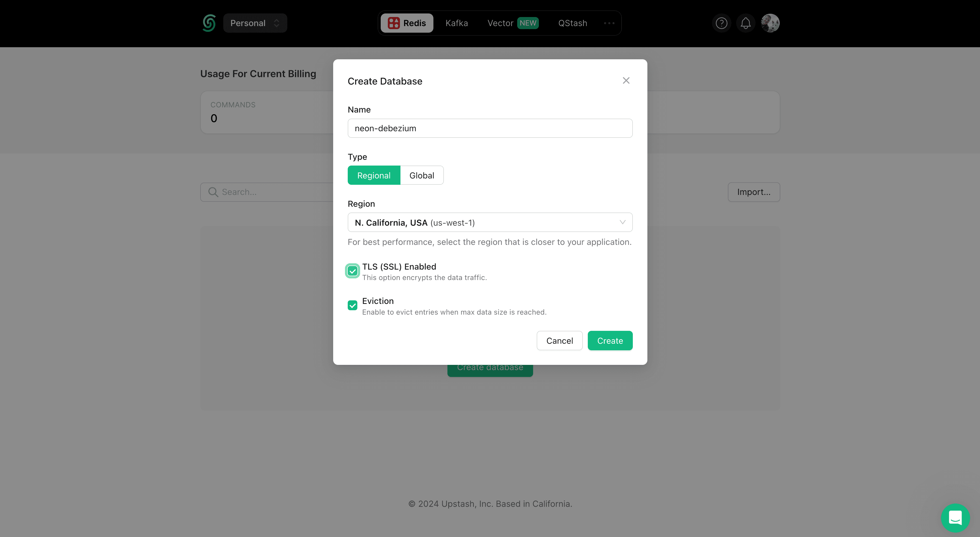Open the Personal workspace switcher
Viewport: 980px width, 537px height.
coord(255,23)
